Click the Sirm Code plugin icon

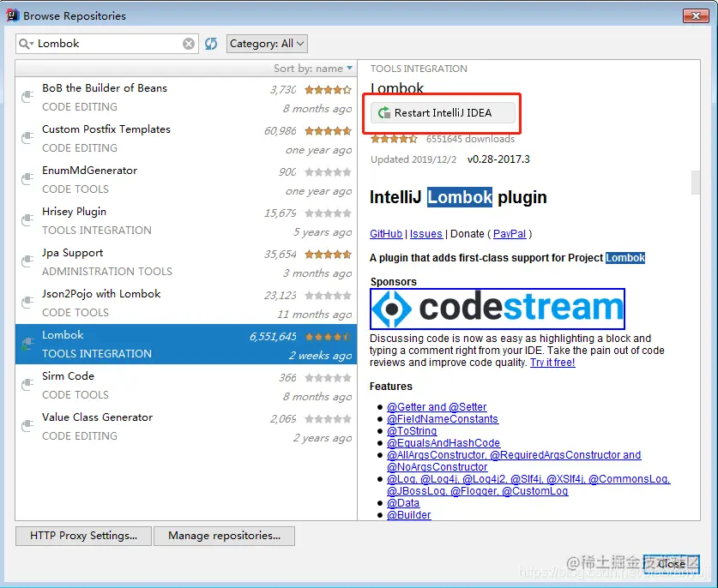pos(27,385)
